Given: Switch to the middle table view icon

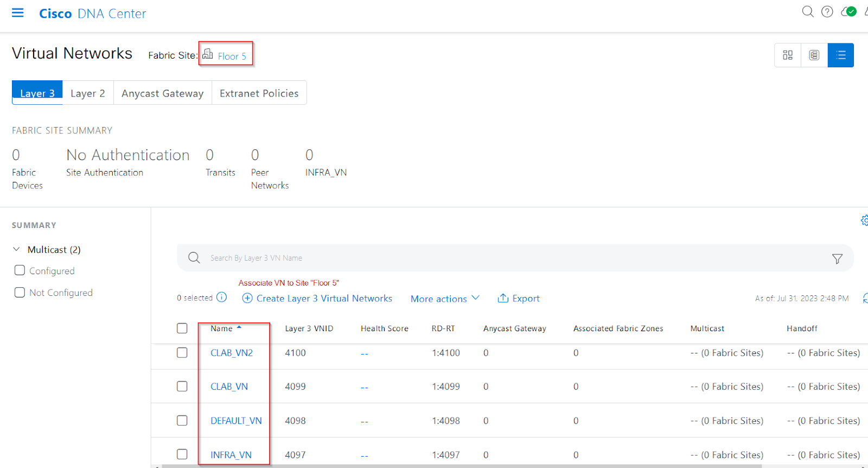Looking at the screenshot, I should point(814,55).
